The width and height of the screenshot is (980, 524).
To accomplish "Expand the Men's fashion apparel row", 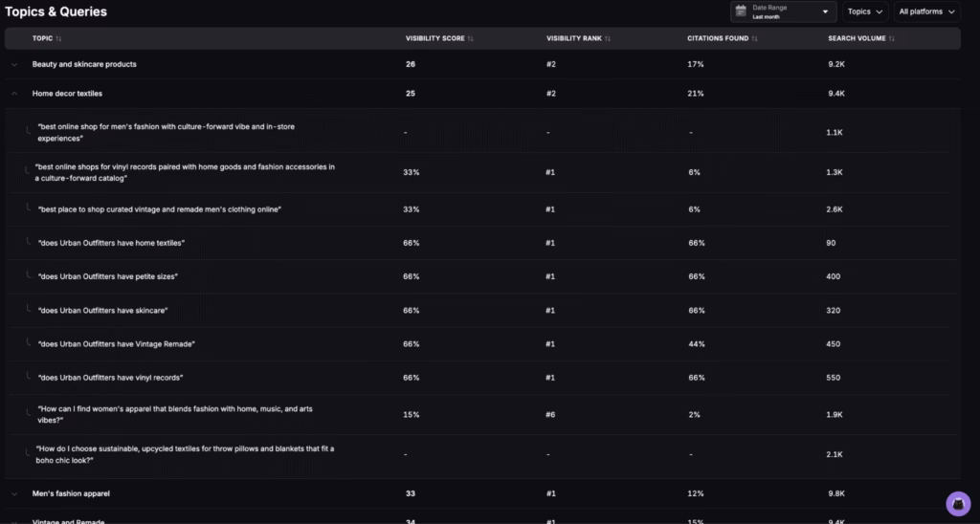I will 14,493.
